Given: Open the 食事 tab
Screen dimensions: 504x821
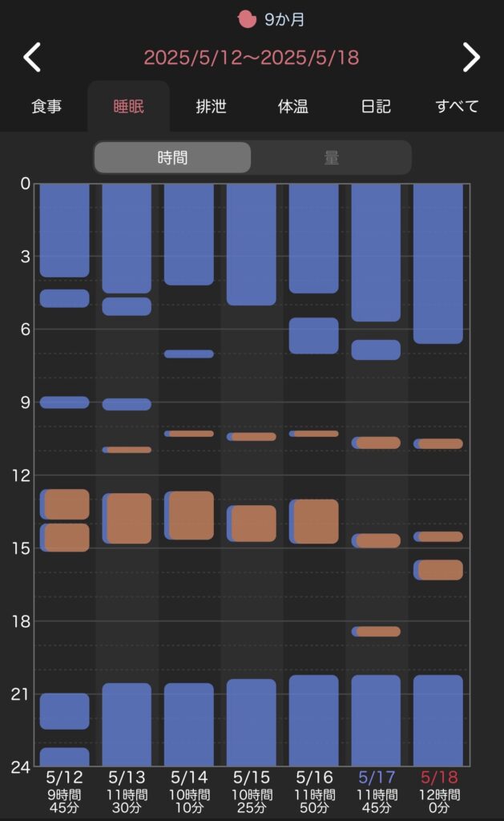Looking at the screenshot, I should tap(46, 107).
